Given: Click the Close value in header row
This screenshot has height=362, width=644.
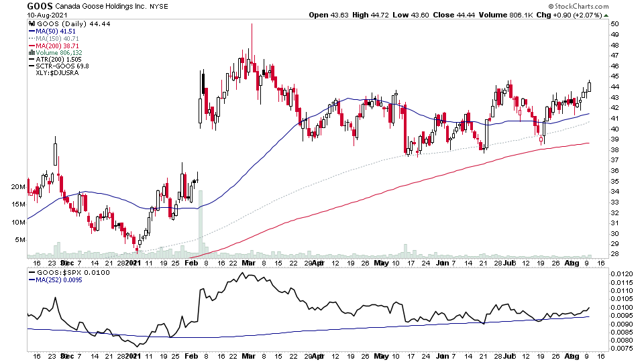Looking at the screenshot, I should coord(454,15).
